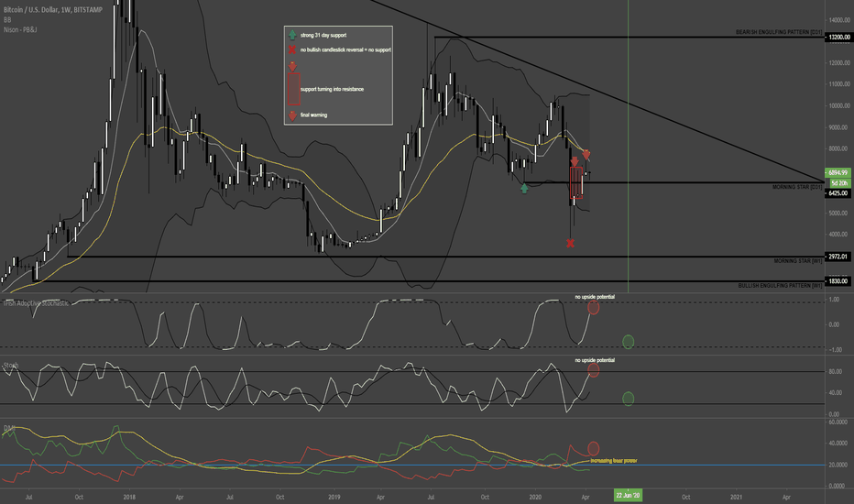Click the vertical green line at 22 Jun '20
Image resolution: width=854 pixels, height=504 pixels.
click(628, 148)
